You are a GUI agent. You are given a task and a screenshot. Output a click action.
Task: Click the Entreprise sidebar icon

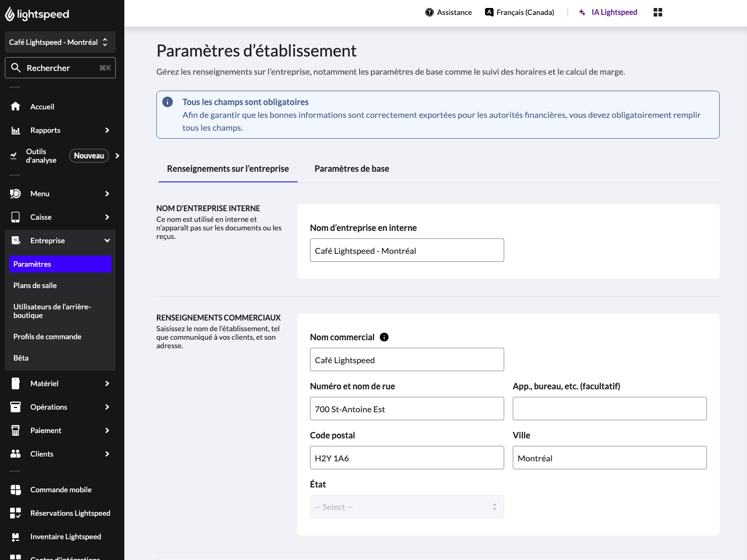(x=15, y=241)
